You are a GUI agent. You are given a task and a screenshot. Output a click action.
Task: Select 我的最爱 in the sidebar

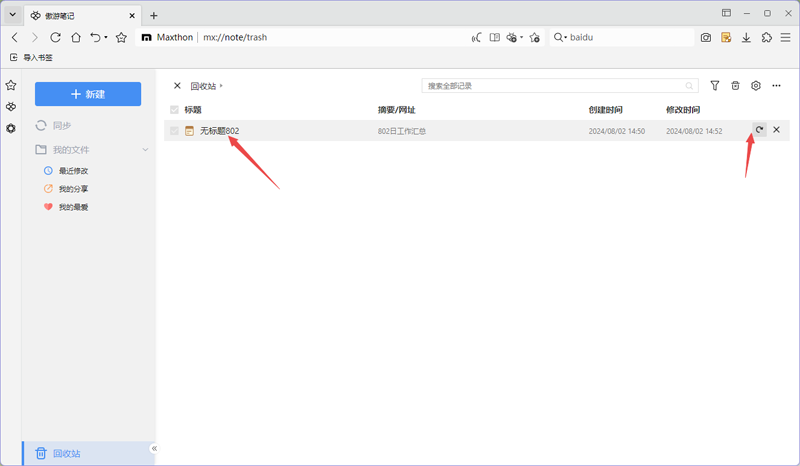(73, 206)
